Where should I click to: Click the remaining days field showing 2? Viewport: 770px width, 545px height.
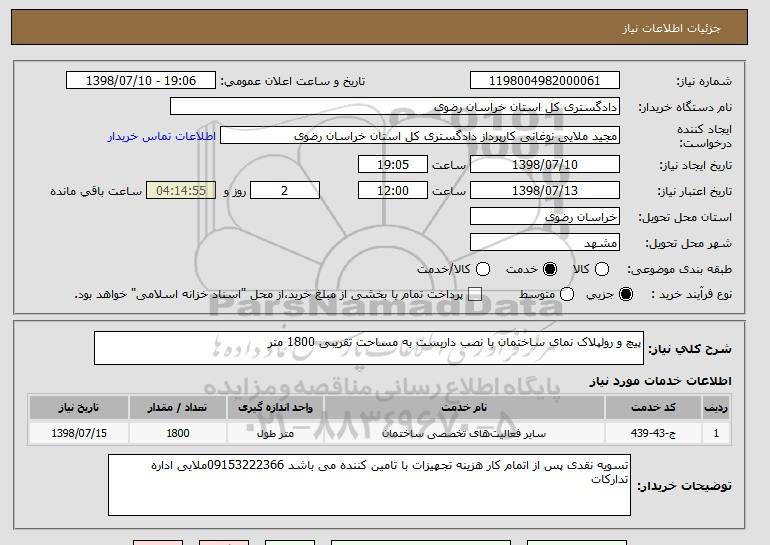(x=285, y=191)
